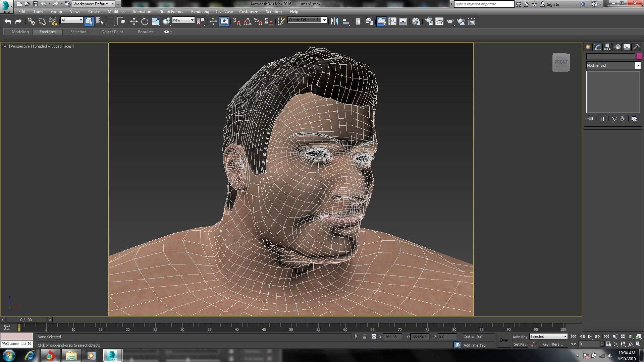This screenshot has width=644, height=362.
Task: Open Schematic View from toolbar
Action: (x=403, y=21)
